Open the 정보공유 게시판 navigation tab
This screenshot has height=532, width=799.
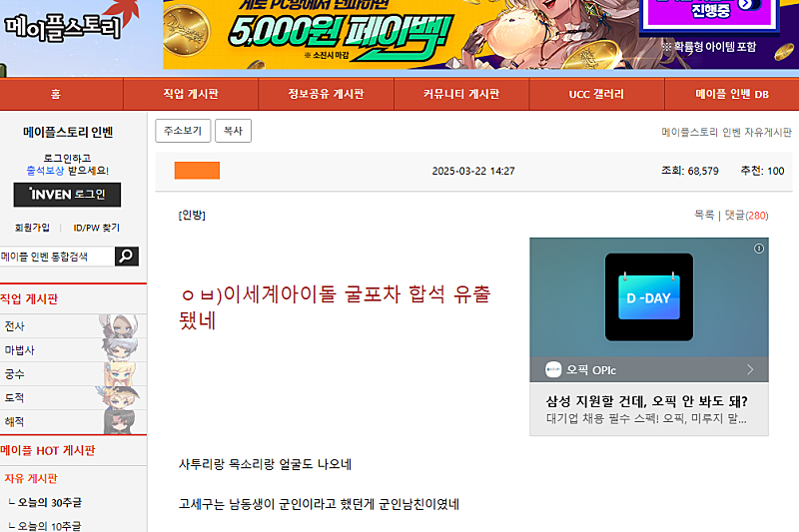coord(327,94)
